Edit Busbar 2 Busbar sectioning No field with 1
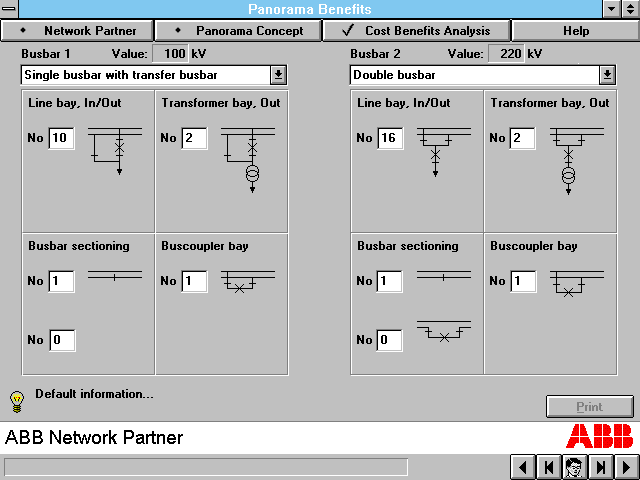This screenshot has width=640, height=480. pos(389,281)
